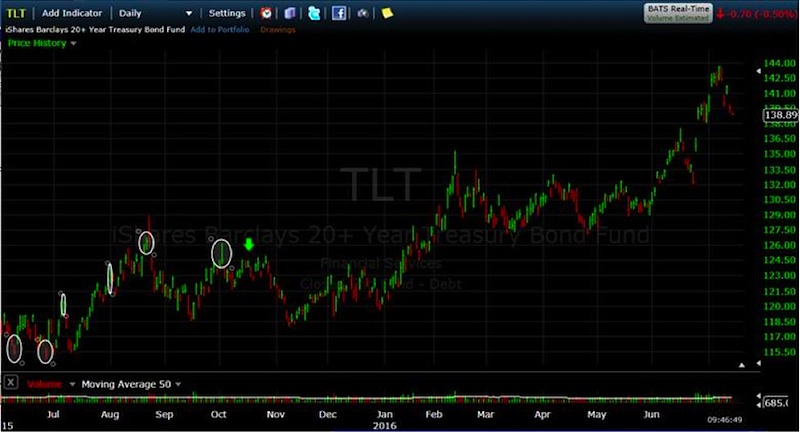Viewport: 800px width, 432px height.
Task: Click the 141.00 price axis label
Action: tap(779, 93)
